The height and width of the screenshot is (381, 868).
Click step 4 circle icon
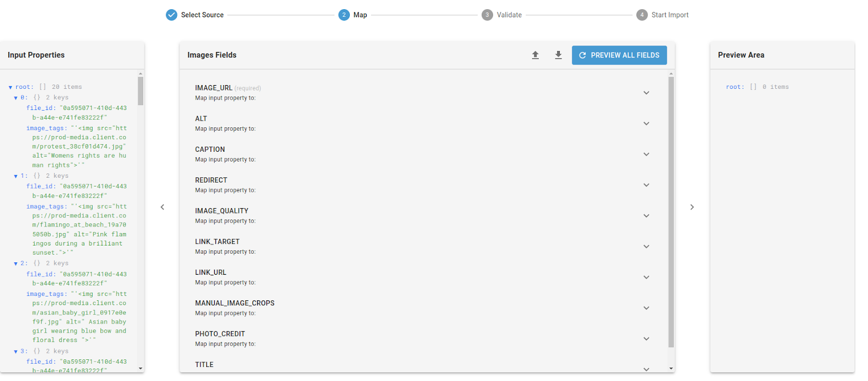click(x=642, y=15)
